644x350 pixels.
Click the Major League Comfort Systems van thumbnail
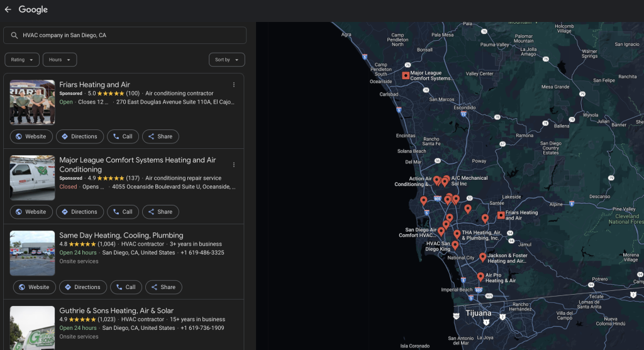(33, 178)
